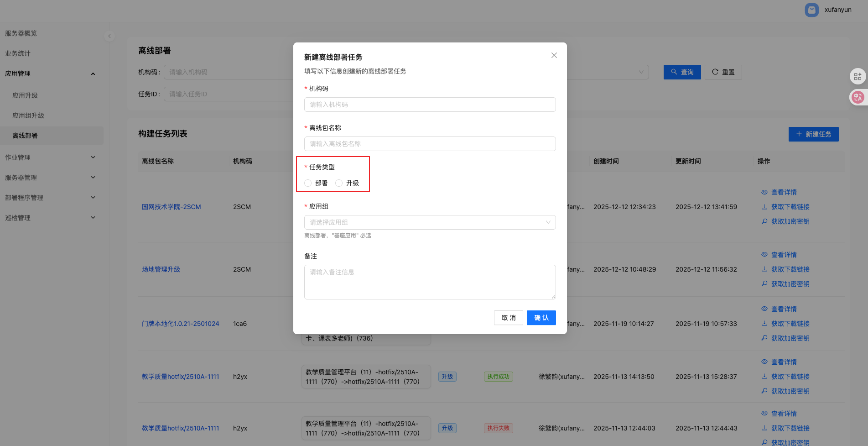The height and width of the screenshot is (446, 868).
Task: Click the user avatar icon beside xufanyun
Action: click(x=811, y=10)
